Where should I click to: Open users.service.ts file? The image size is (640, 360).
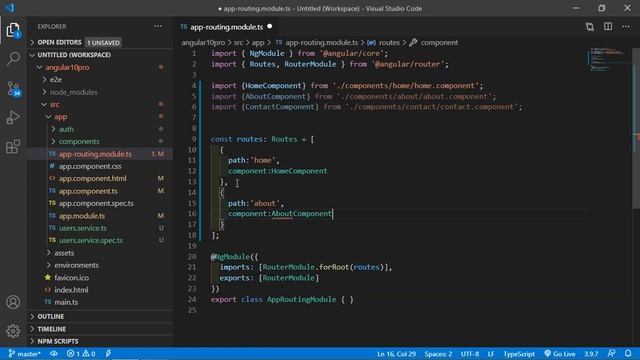[100, 228]
